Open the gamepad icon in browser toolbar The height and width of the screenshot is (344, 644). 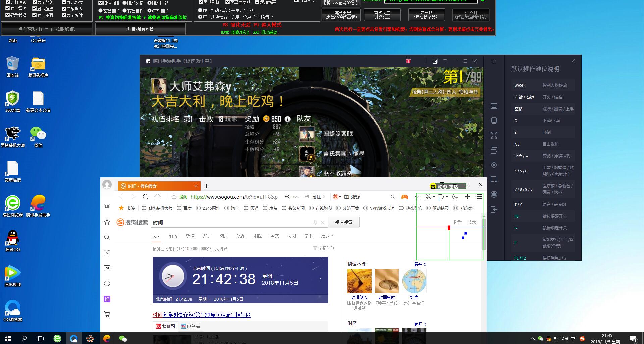[x=405, y=197]
